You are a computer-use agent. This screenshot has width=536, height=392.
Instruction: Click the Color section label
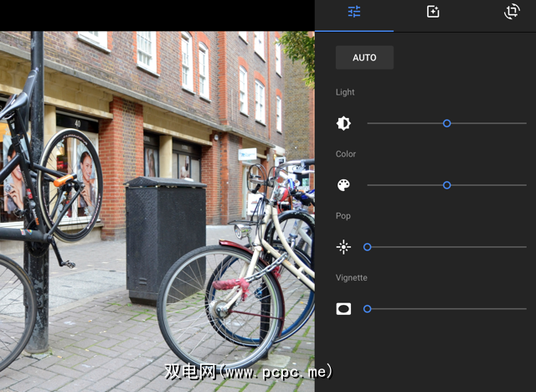click(346, 154)
